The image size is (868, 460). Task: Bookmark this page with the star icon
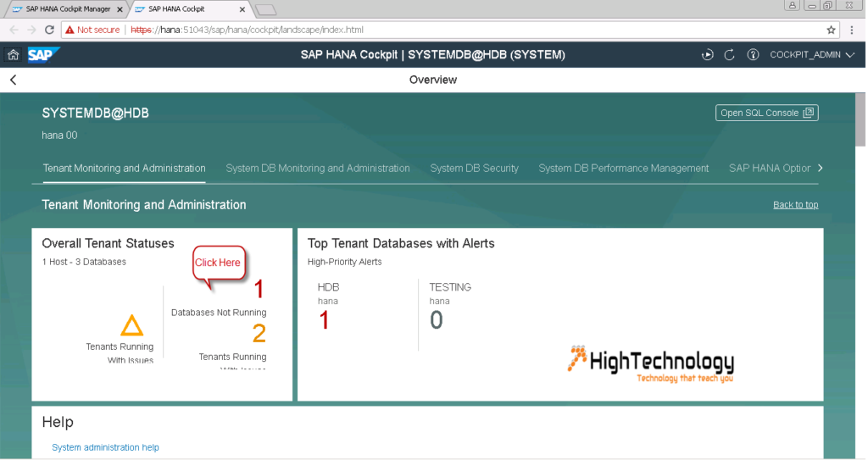[x=831, y=30]
